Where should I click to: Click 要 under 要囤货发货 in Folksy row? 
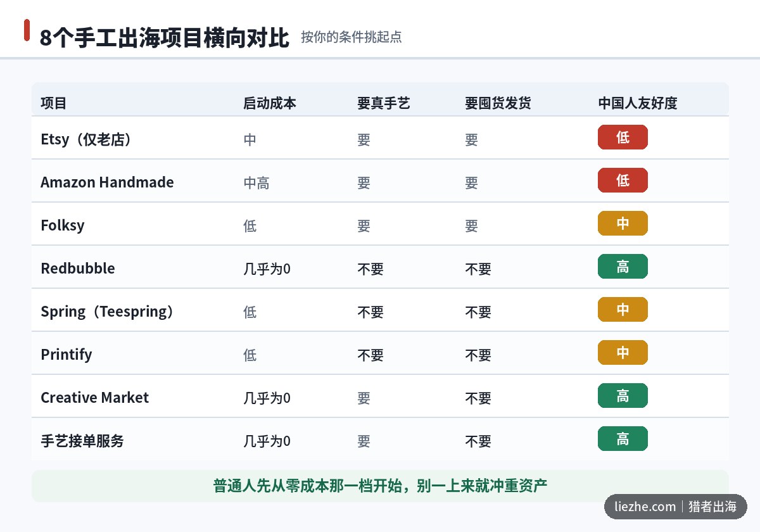click(471, 226)
